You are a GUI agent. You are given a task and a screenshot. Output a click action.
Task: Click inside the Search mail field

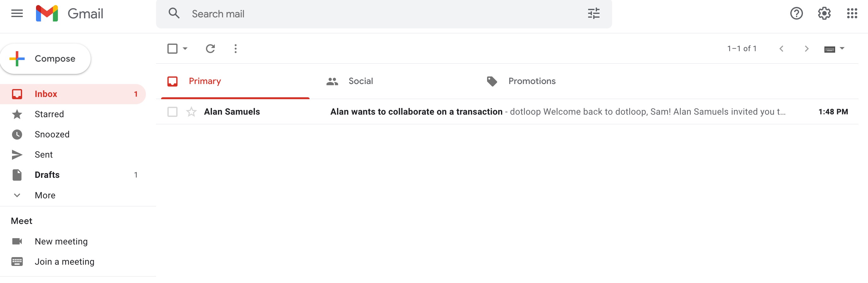pyautogui.click(x=303, y=14)
